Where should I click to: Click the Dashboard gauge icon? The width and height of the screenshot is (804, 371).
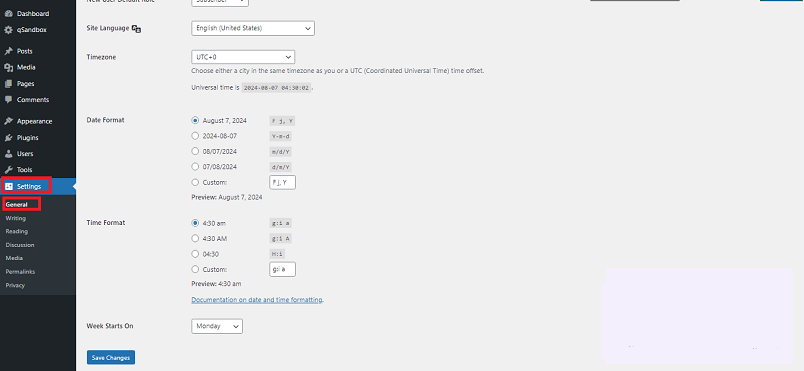point(8,14)
